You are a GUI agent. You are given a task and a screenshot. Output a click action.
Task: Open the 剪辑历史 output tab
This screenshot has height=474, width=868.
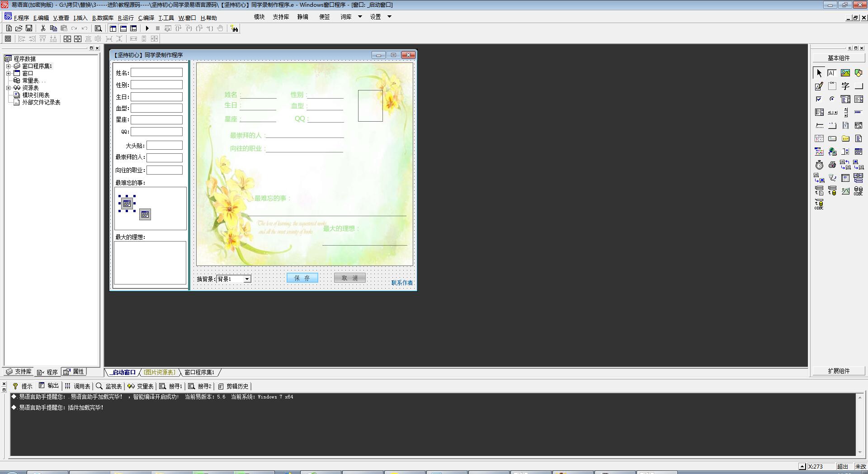(233, 386)
